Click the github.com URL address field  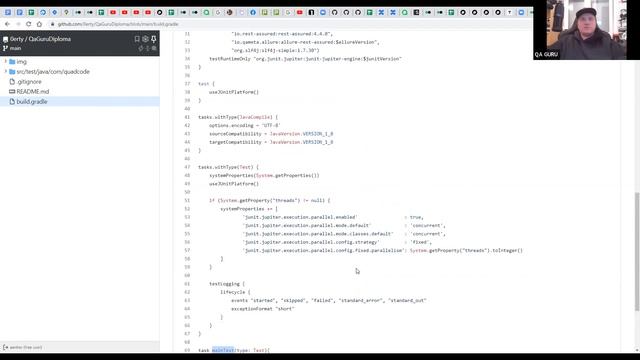pyautogui.click(x=118, y=24)
